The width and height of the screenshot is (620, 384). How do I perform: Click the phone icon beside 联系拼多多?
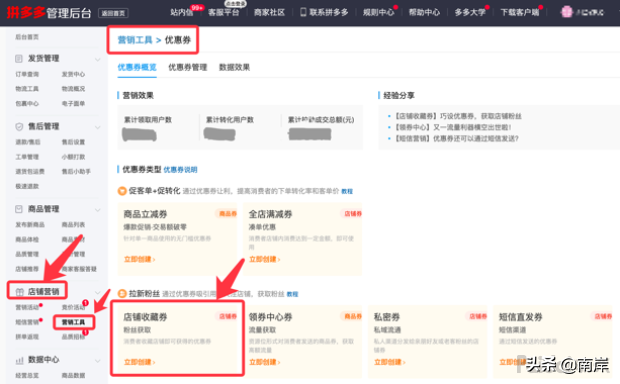pos(303,12)
